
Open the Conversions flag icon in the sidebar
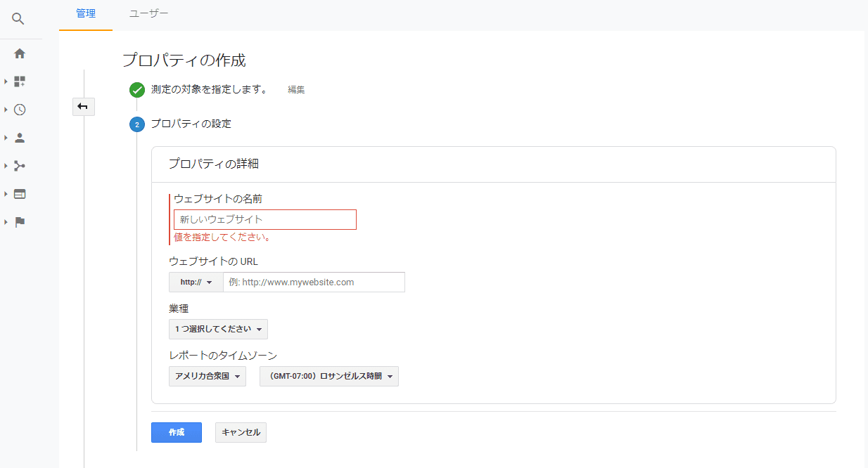coord(20,222)
